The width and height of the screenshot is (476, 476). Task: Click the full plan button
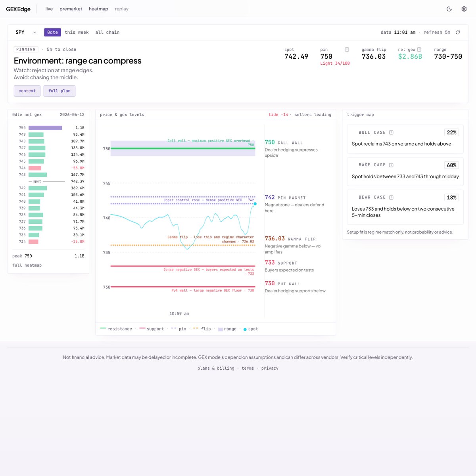point(59,91)
